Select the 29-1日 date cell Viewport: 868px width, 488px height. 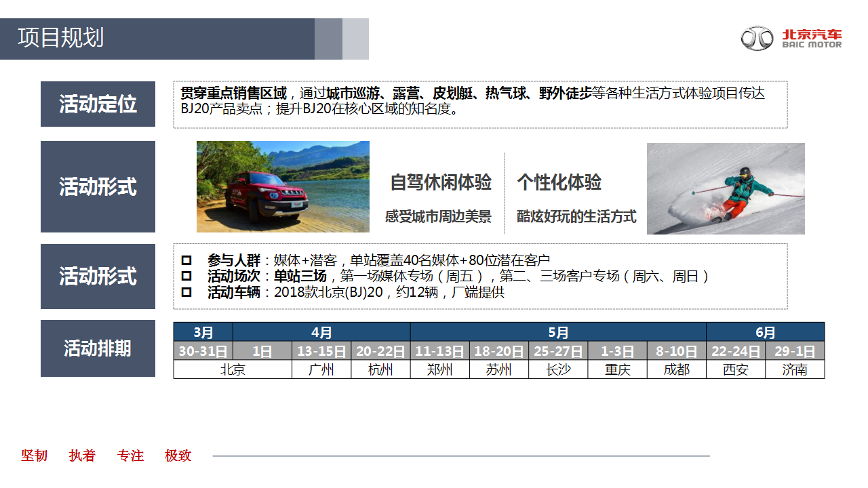point(795,351)
